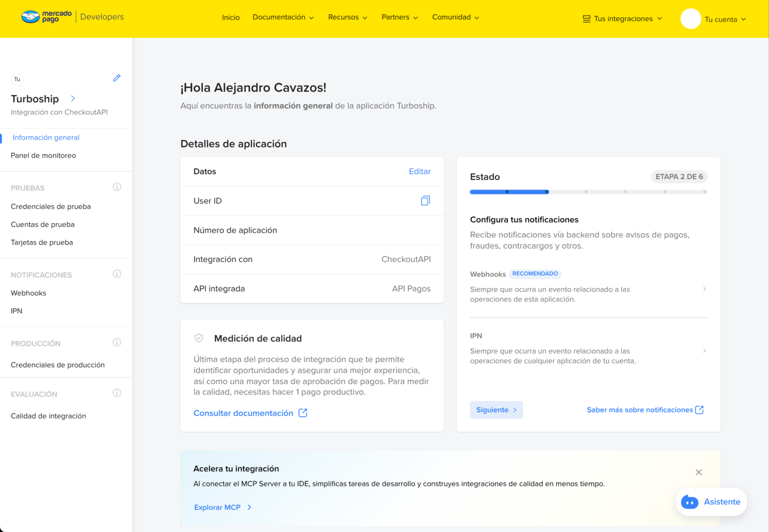Click the Siguiente button
Viewport: 769px width, 532px height.
pos(496,410)
